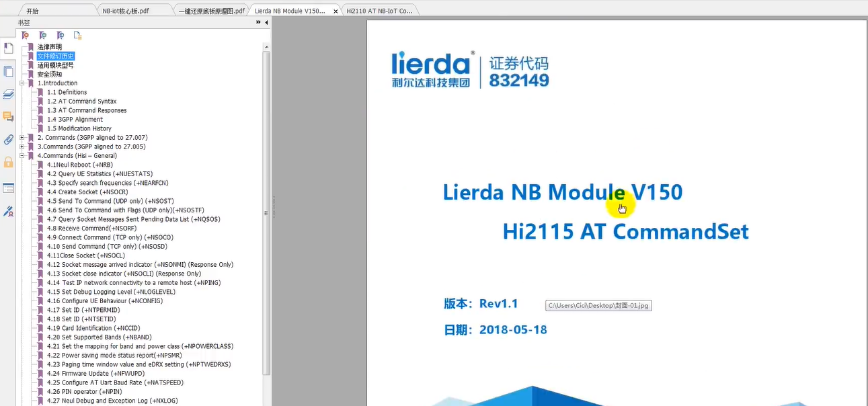Open the Layers panel icon
Screen dimensions: 868x406
8,93
